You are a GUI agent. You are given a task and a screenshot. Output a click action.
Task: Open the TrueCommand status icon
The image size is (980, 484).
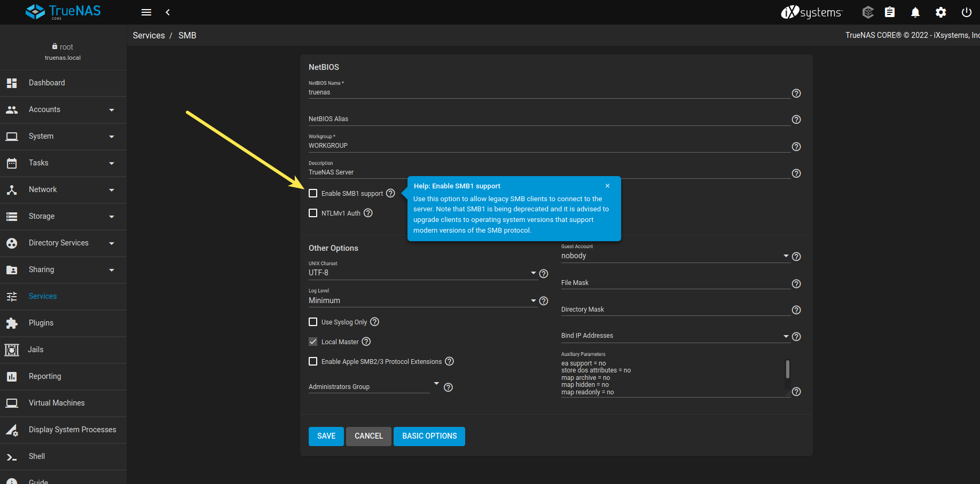[868, 12]
